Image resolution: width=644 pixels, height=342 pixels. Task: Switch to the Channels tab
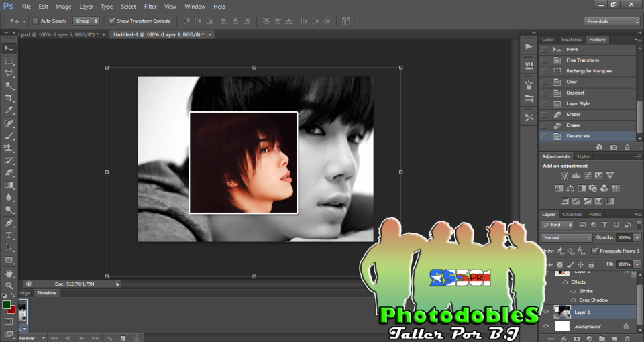tap(572, 215)
